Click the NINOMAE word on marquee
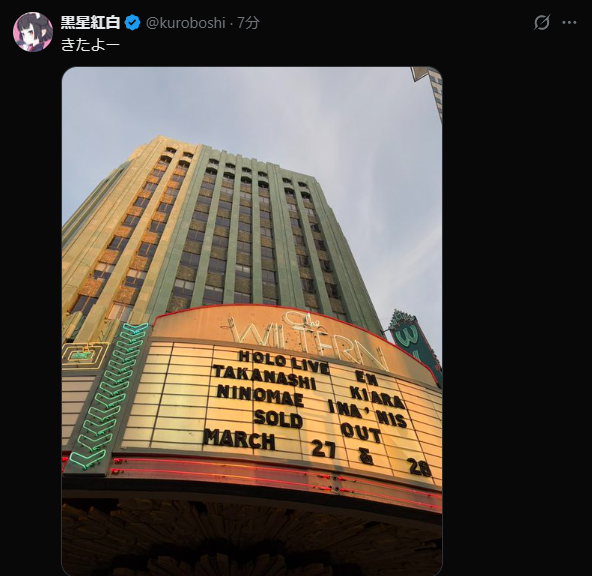The height and width of the screenshot is (576, 592). tap(261, 395)
